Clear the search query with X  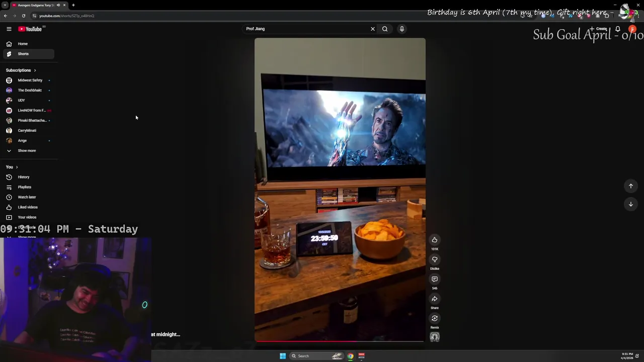(373, 29)
